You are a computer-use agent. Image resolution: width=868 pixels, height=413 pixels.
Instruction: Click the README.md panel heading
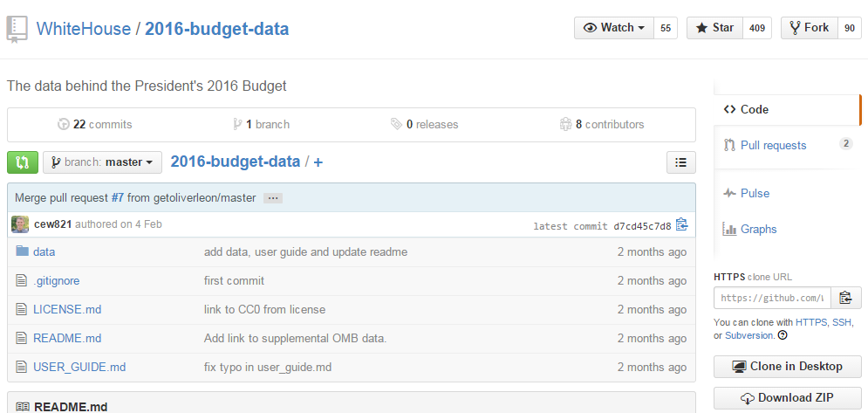tap(71, 407)
